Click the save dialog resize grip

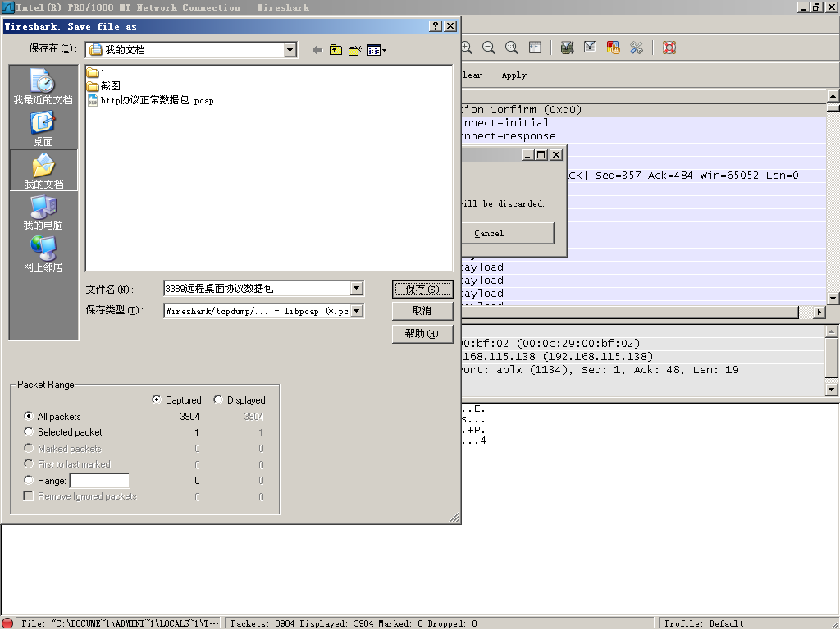pos(454,517)
